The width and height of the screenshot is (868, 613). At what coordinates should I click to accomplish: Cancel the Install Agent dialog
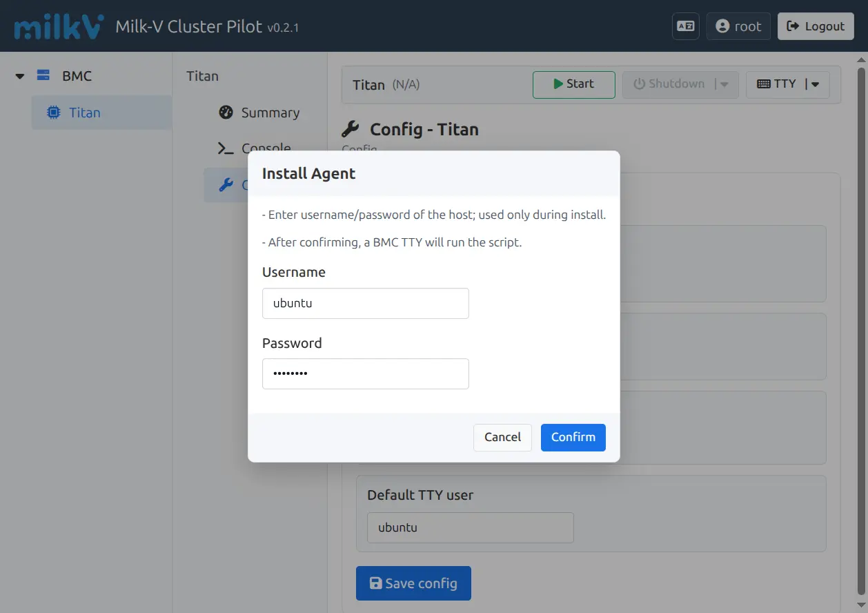click(x=502, y=437)
